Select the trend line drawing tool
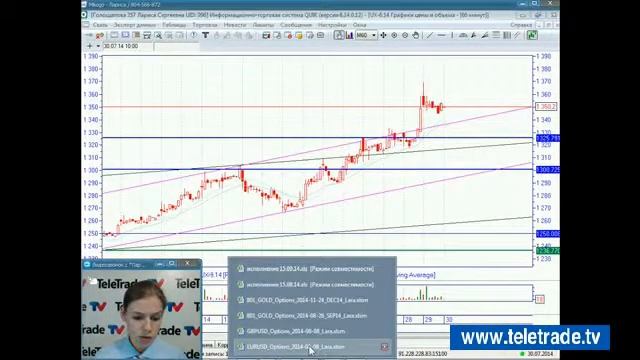Screen dimensions: 640x360 [429, 36]
